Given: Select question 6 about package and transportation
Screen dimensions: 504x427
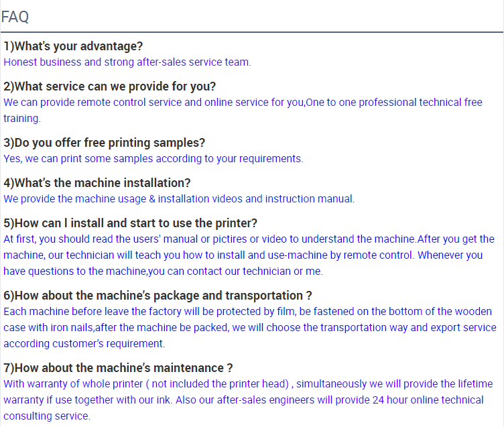Looking at the screenshot, I should pyautogui.click(x=157, y=296).
